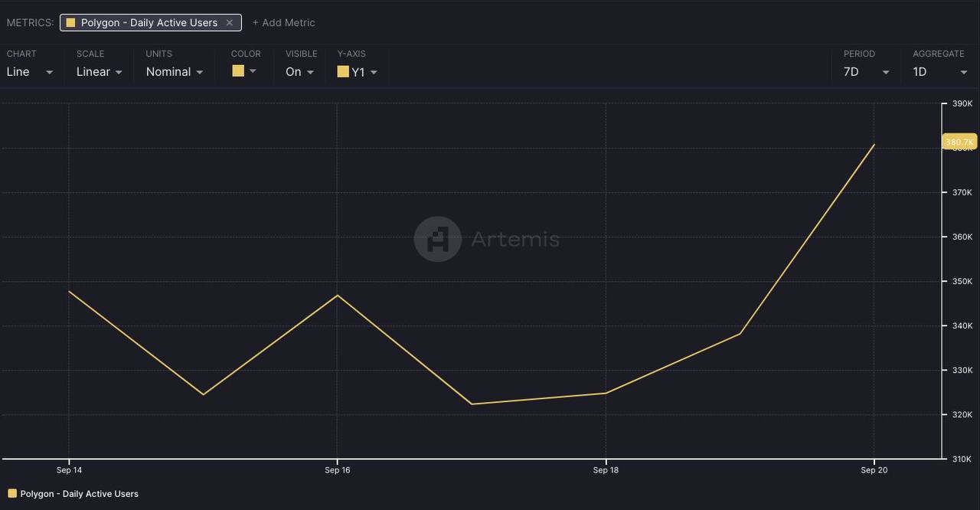
Task: Click the METRICS: label
Action: tap(30, 23)
